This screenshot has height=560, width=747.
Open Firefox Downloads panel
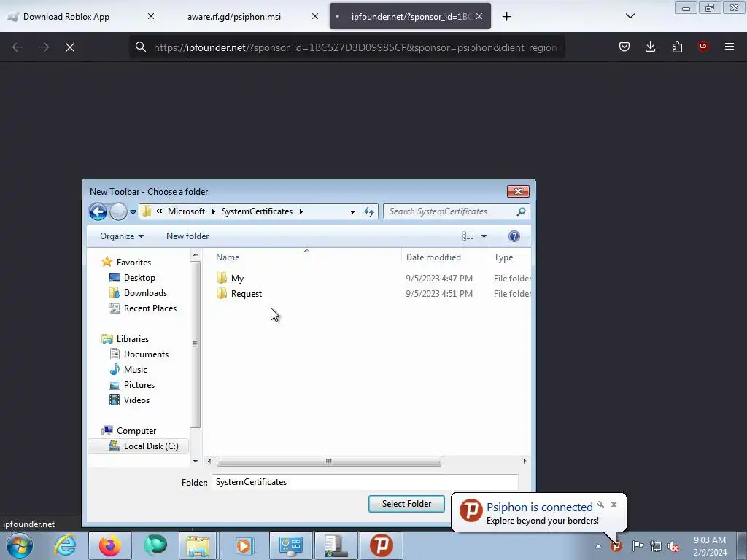650,47
